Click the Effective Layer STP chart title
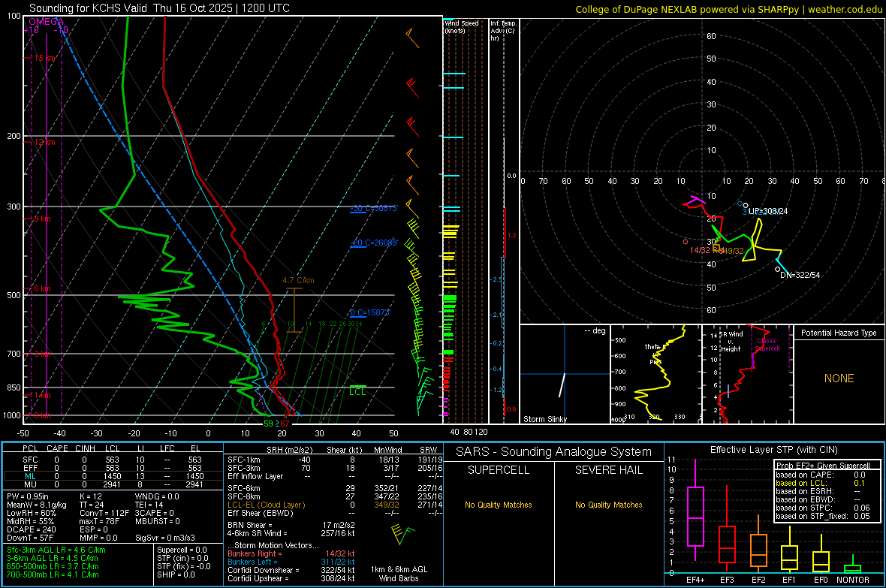Screen dimensions: 886x588 click(x=773, y=450)
